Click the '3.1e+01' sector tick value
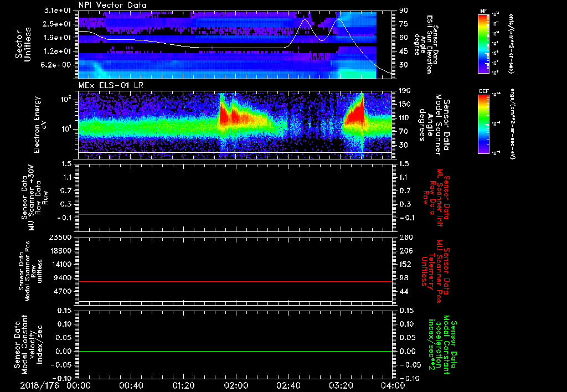 click(57, 11)
